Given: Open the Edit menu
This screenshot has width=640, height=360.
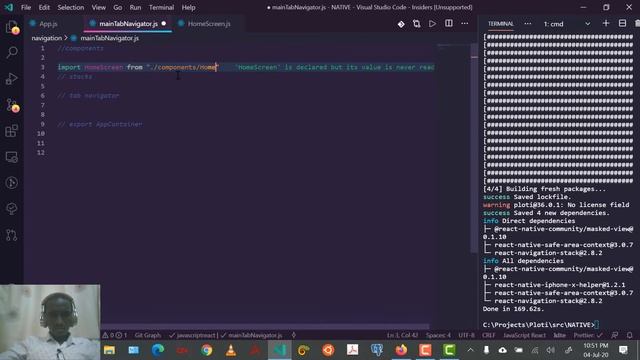Looking at the screenshot, I should [x=44, y=7].
